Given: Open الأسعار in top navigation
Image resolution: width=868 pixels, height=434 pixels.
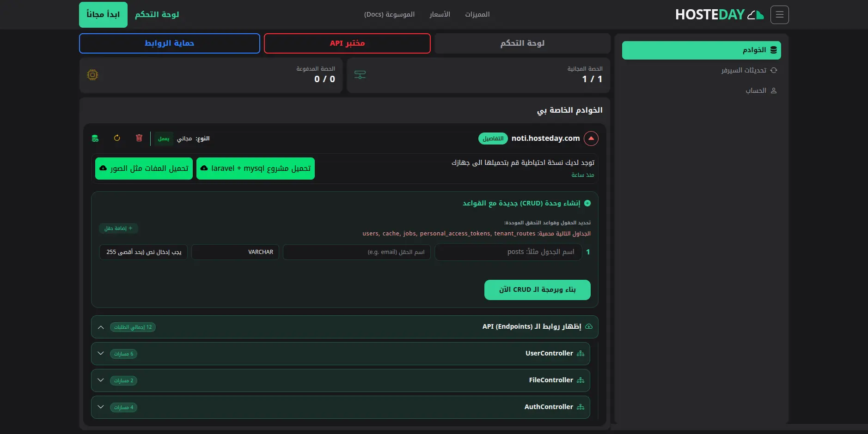Looking at the screenshot, I should click(x=440, y=15).
